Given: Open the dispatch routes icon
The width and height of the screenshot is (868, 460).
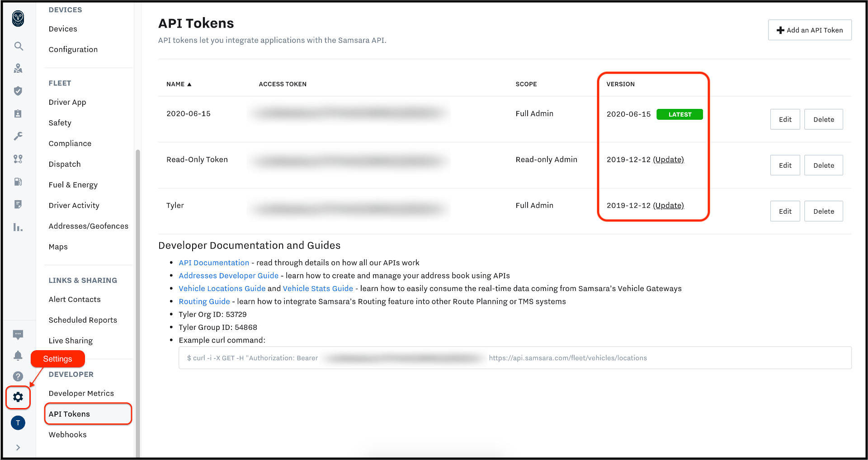Looking at the screenshot, I should pos(18,159).
